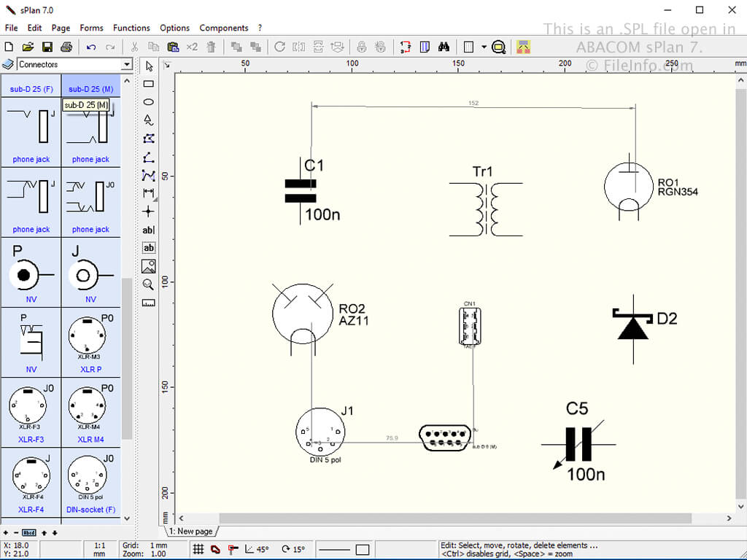Select the XLR M4 connector component
The width and height of the screenshot is (747, 560).
90,413
